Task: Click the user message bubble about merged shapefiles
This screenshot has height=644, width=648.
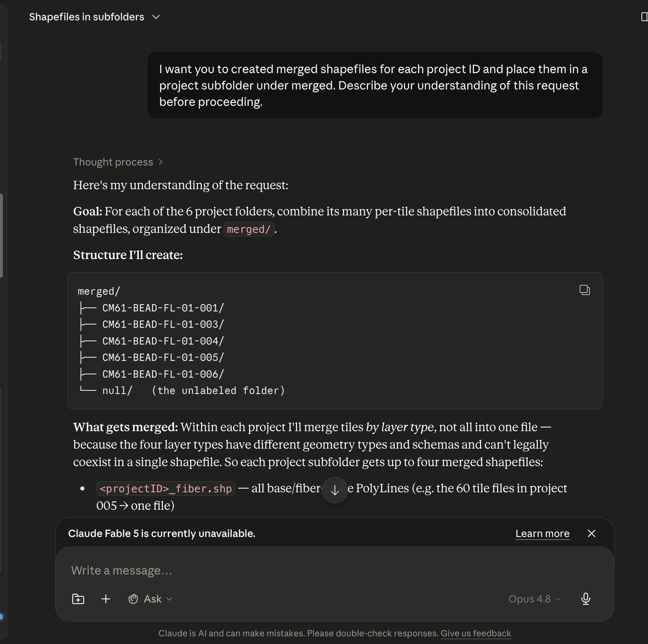Action: click(x=375, y=85)
